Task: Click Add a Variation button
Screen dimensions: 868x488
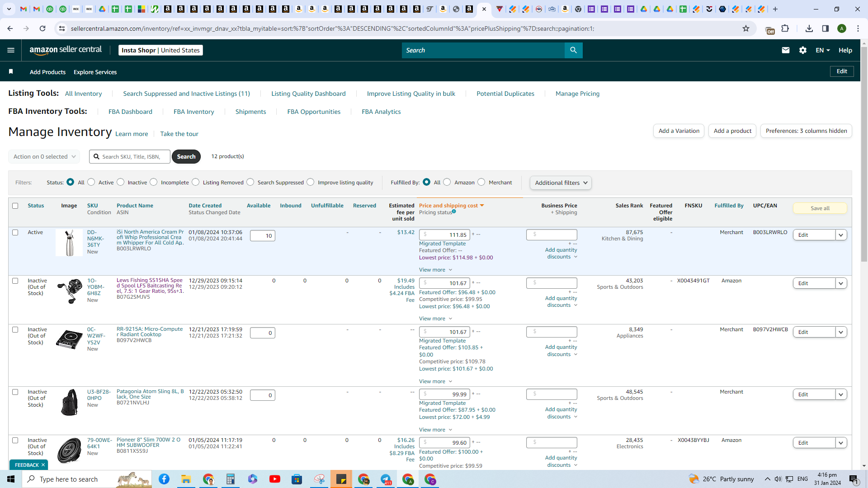Action: point(679,131)
